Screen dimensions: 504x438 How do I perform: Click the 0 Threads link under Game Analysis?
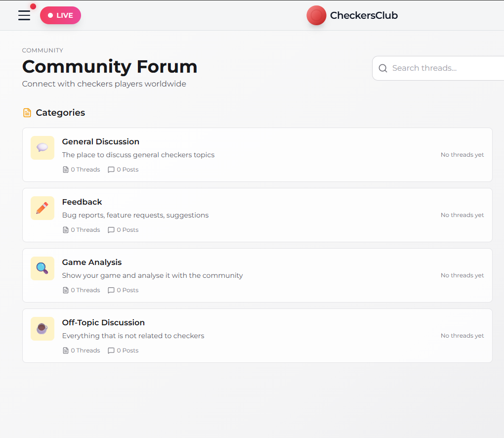(x=81, y=290)
